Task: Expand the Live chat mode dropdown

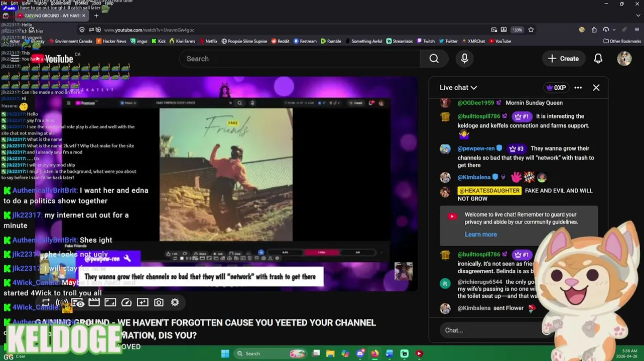Action: (x=458, y=88)
